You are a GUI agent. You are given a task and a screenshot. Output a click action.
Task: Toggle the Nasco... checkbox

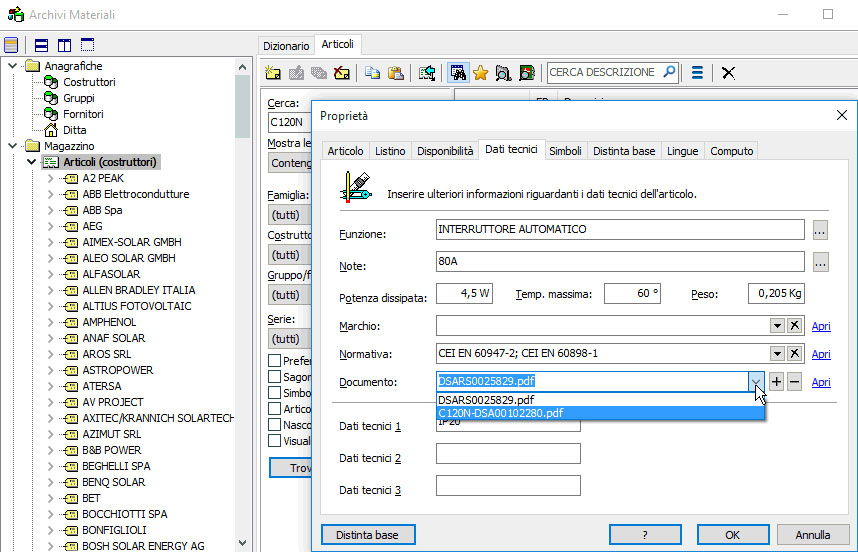[275, 425]
